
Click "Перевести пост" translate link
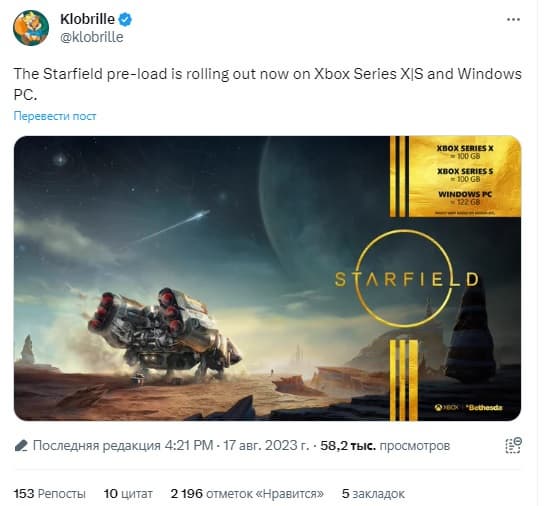[x=55, y=116]
